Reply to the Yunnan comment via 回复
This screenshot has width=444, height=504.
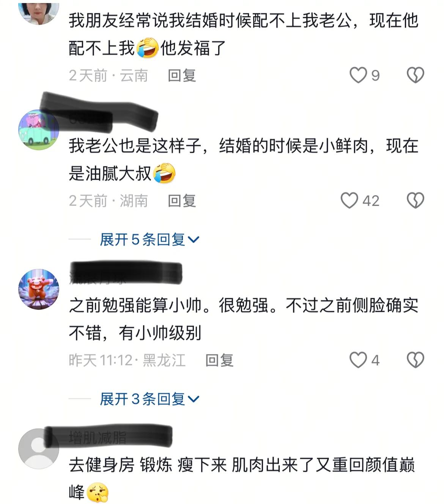pyautogui.click(x=182, y=76)
